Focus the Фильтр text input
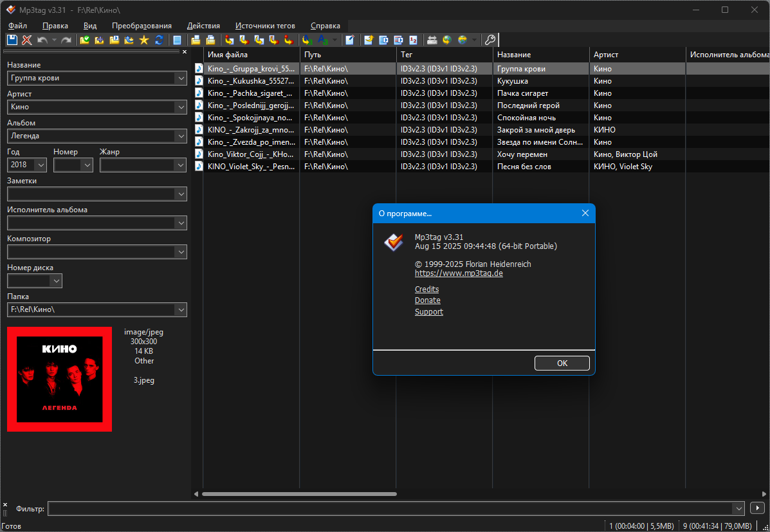This screenshot has width=770, height=532. tap(390, 508)
